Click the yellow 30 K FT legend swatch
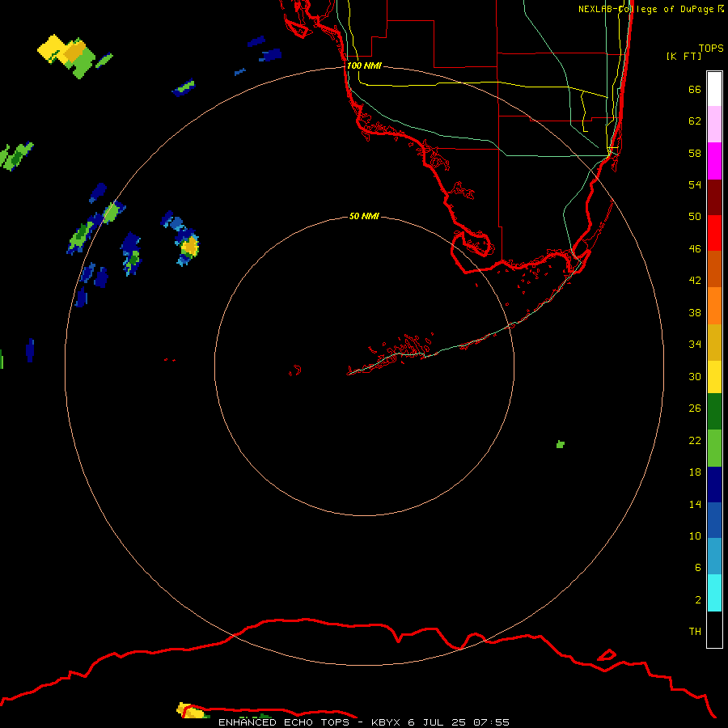This screenshot has height=728, width=728. click(x=714, y=376)
